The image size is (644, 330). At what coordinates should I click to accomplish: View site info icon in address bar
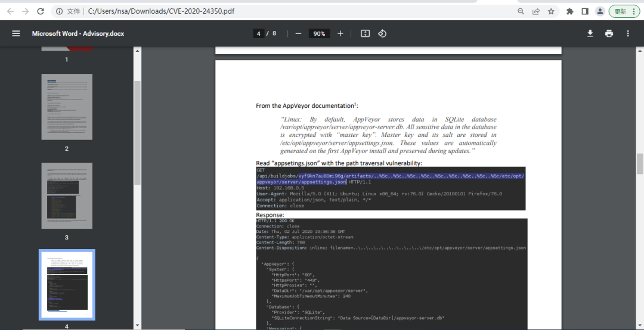[x=59, y=11]
